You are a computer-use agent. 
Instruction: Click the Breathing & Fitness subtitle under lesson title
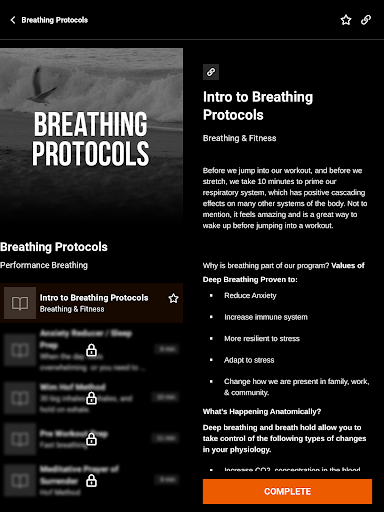point(239,138)
